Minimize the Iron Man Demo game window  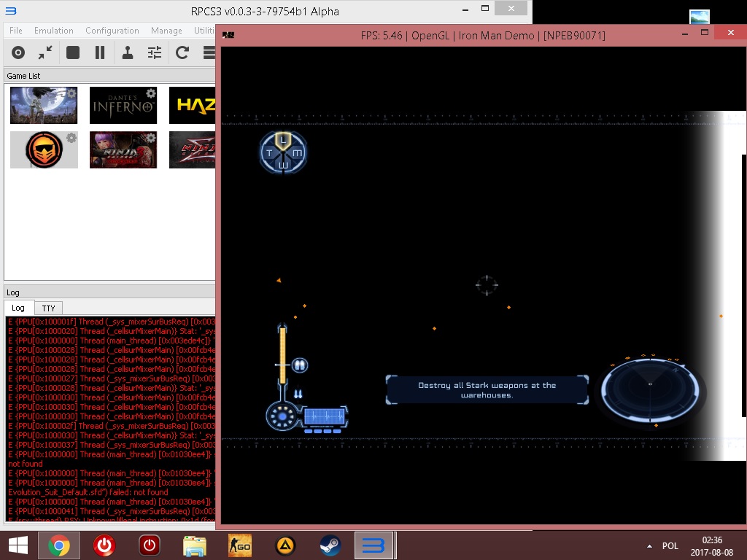pyautogui.click(x=685, y=34)
